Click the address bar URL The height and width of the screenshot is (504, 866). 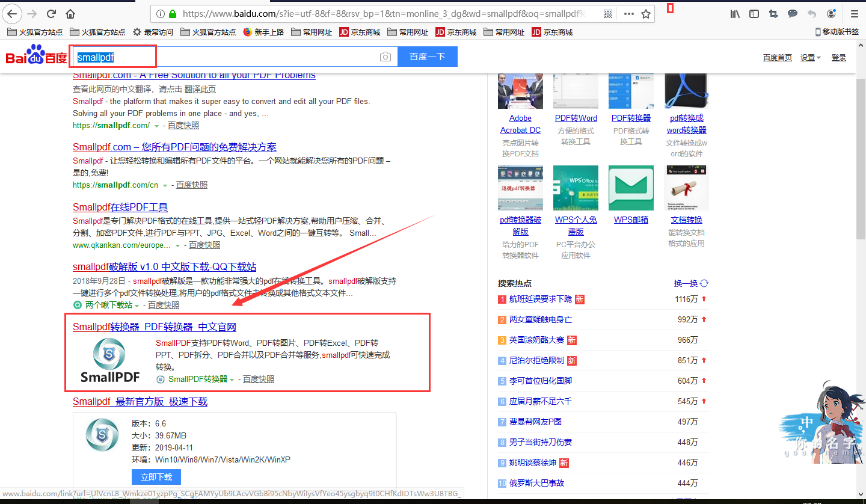click(x=382, y=13)
